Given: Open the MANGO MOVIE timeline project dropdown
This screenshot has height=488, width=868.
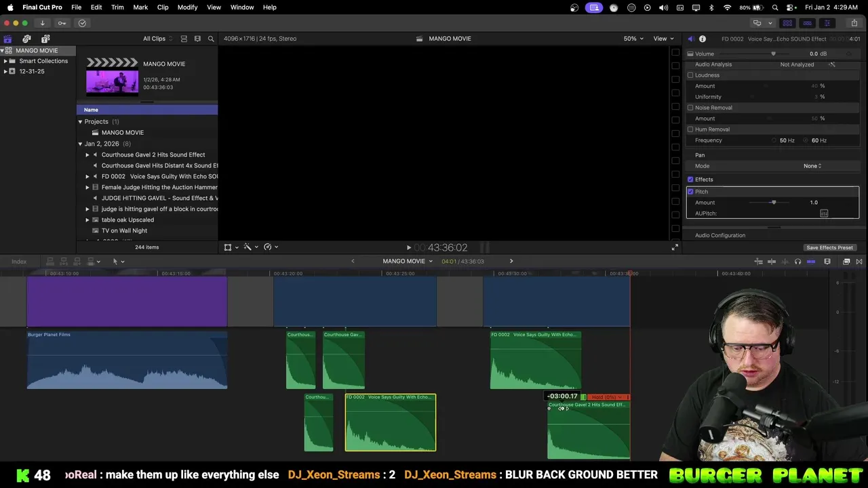Looking at the screenshot, I should click(408, 262).
